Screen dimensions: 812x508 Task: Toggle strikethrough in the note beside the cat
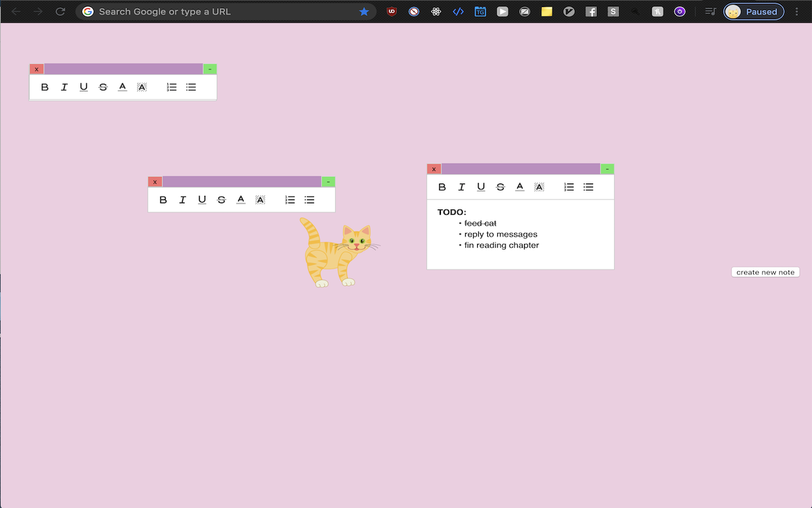click(x=221, y=199)
